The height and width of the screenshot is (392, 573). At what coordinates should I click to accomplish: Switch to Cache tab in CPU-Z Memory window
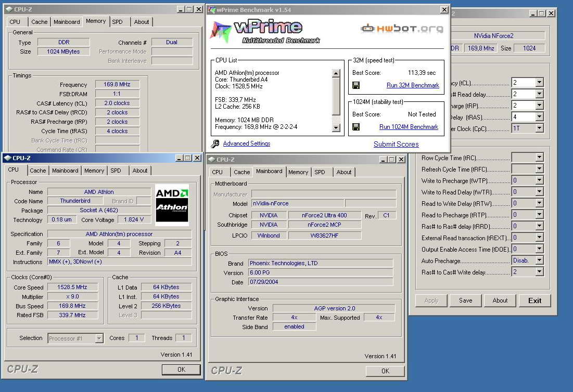click(39, 22)
